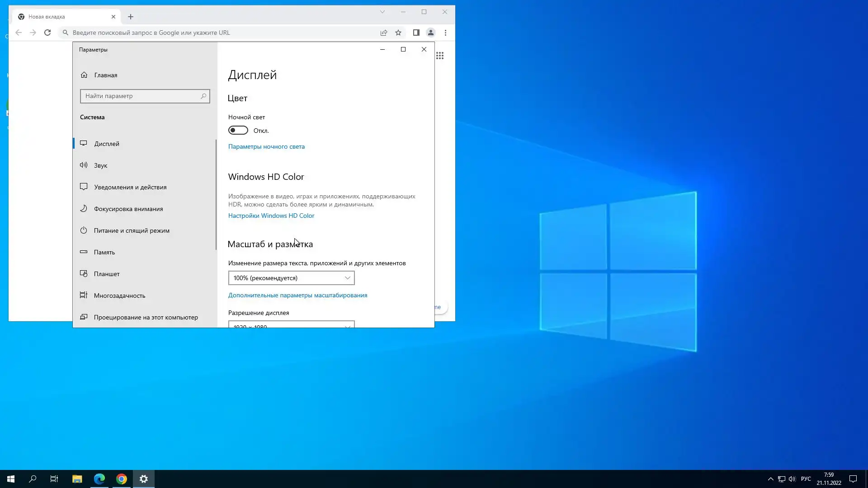The image size is (868, 488).
Task: Select Звук in Settings sidebar
Action: pos(100,165)
